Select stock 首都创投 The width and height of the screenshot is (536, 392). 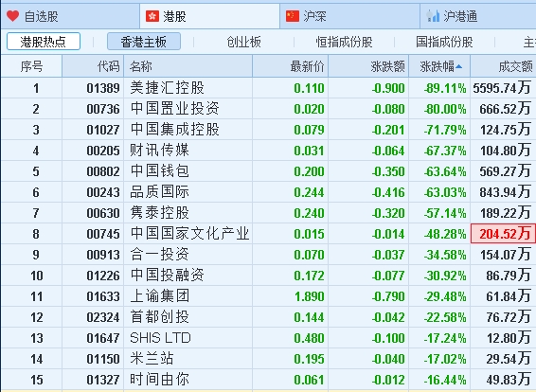[x=160, y=317]
